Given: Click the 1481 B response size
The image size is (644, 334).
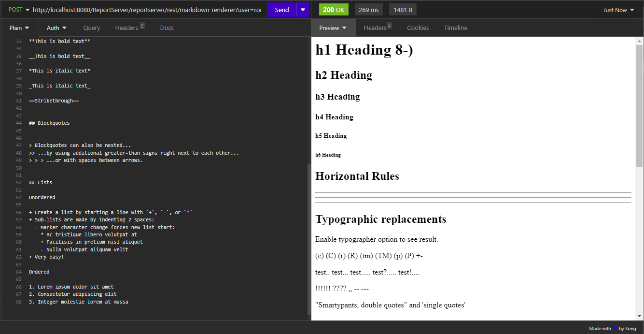Looking at the screenshot, I should click(403, 10).
